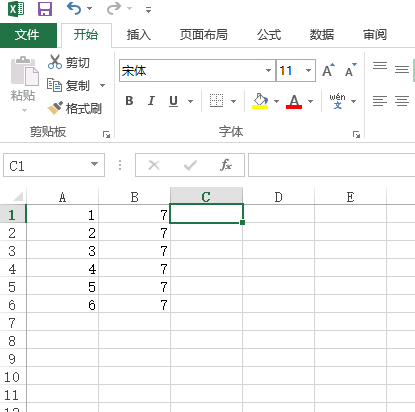The width and height of the screenshot is (415, 412).
Task: Align cell text left
Action: coord(380,101)
